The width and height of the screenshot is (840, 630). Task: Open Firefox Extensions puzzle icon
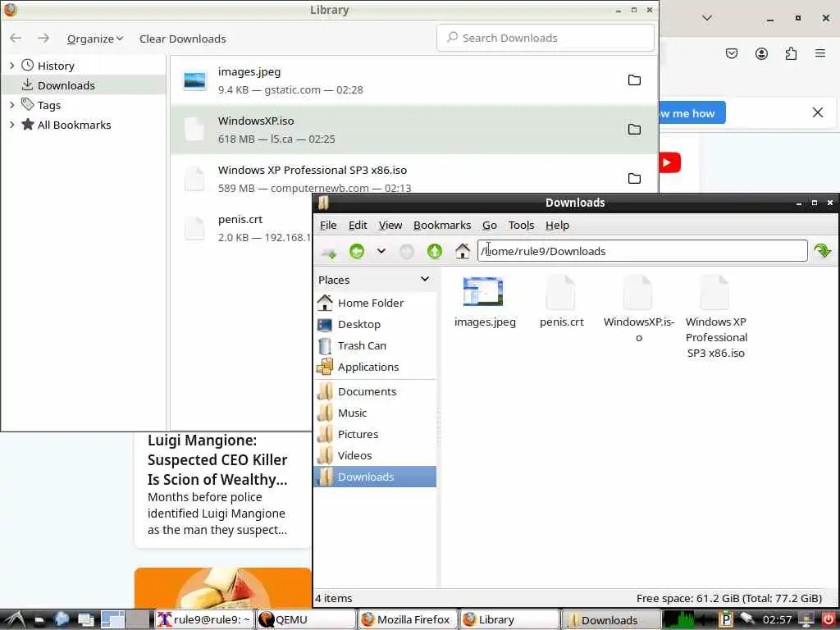[791, 53]
